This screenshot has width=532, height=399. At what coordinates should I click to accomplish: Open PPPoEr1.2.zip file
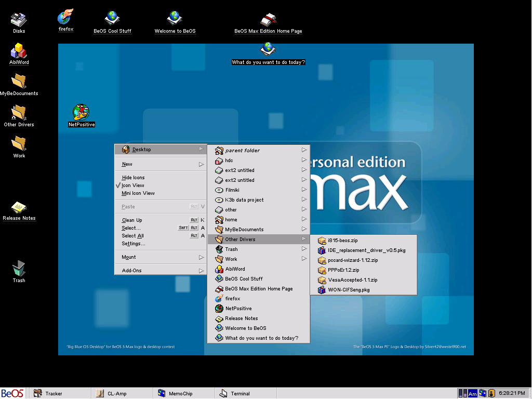tap(363, 270)
